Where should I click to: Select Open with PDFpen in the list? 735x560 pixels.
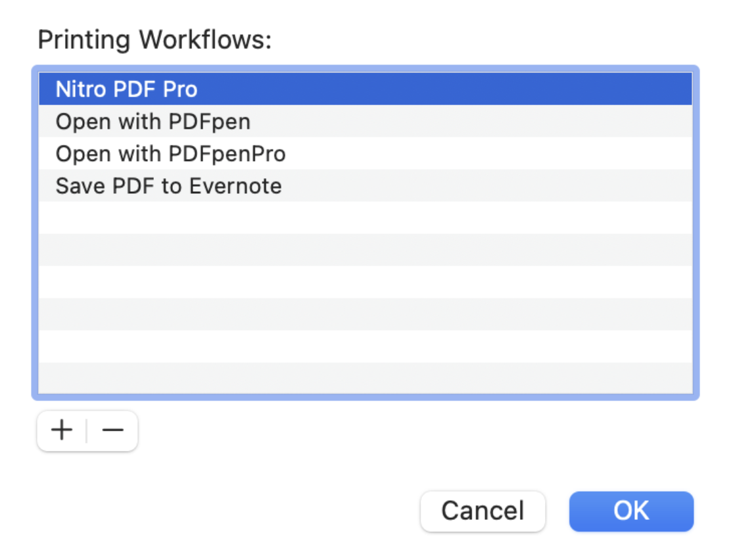pos(153,122)
